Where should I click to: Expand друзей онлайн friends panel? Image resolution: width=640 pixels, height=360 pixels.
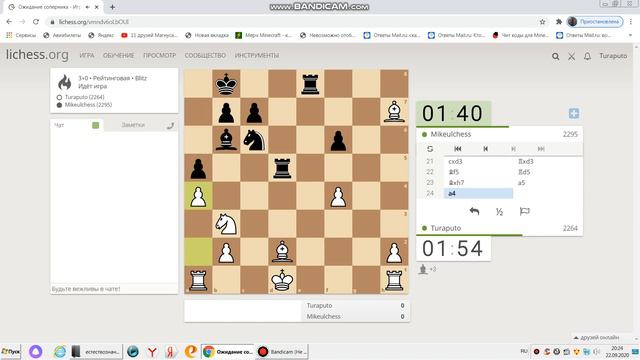click(x=596, y=338)
